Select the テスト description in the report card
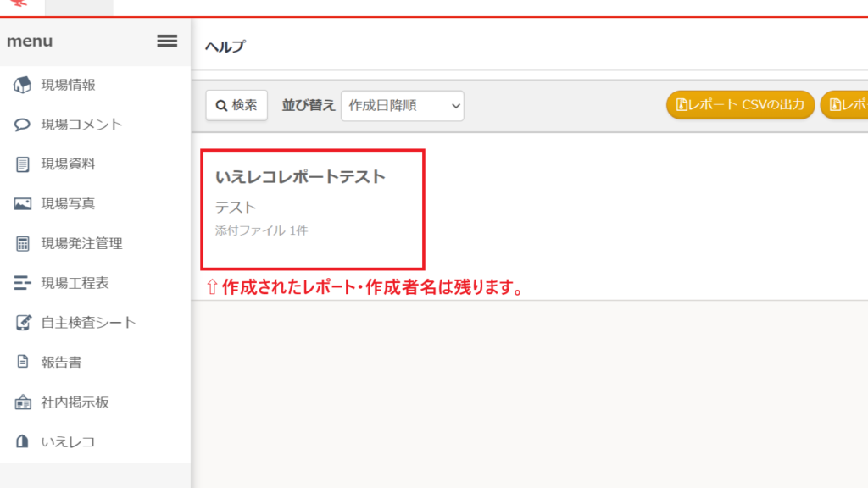Image resolution: width=868 pixels, height=488 pixels. pos(236,208)
